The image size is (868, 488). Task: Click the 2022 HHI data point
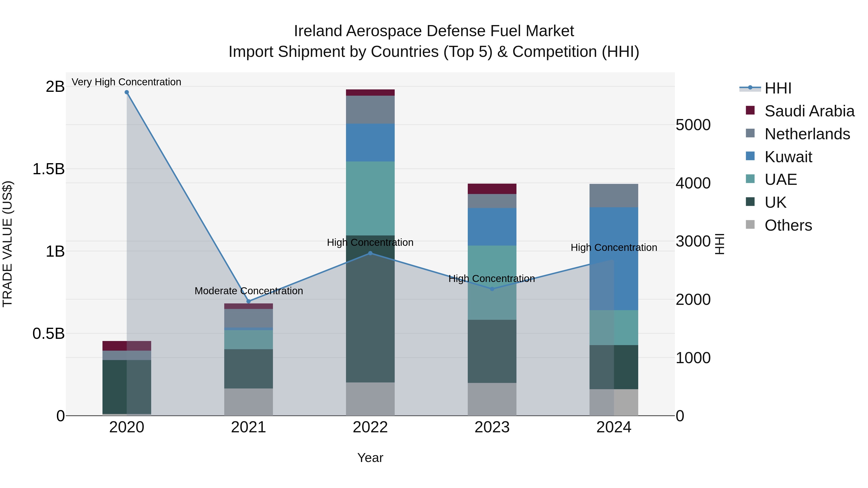pyautogui.click(x=370, y=253)
